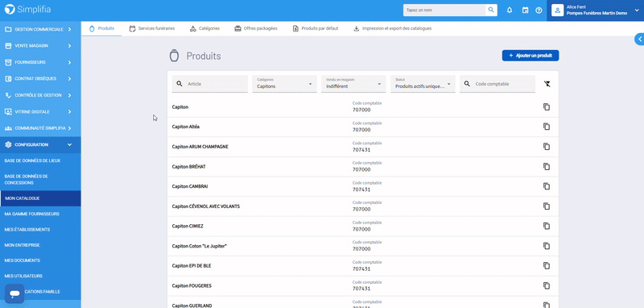This screenshot has height=308, width=644.
Task: Duplicate Capiton EPI DE BLE product
Action: click(x=547, y=265)
